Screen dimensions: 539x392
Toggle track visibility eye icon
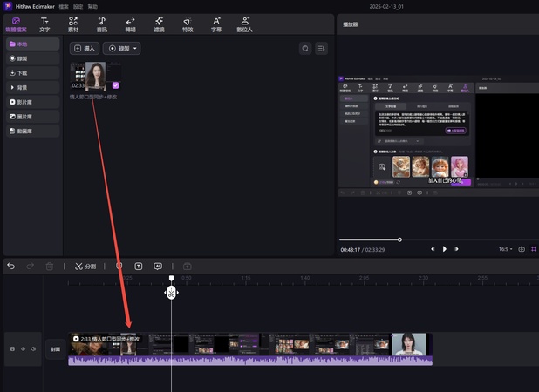pyautogui.click(x=23, y=348)
